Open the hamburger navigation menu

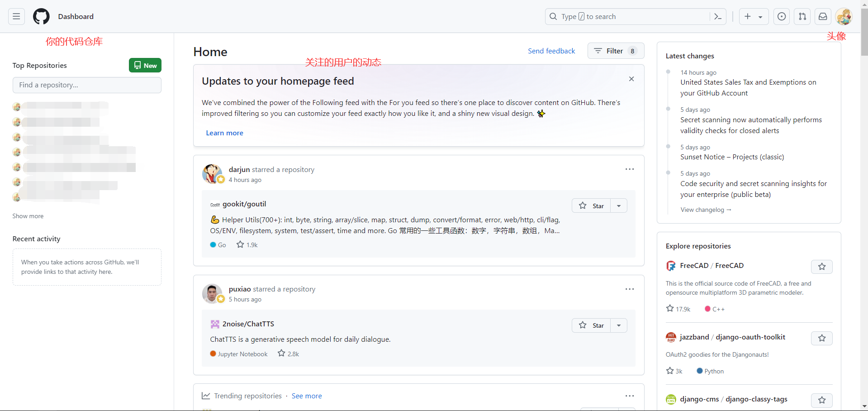[16, 17]
